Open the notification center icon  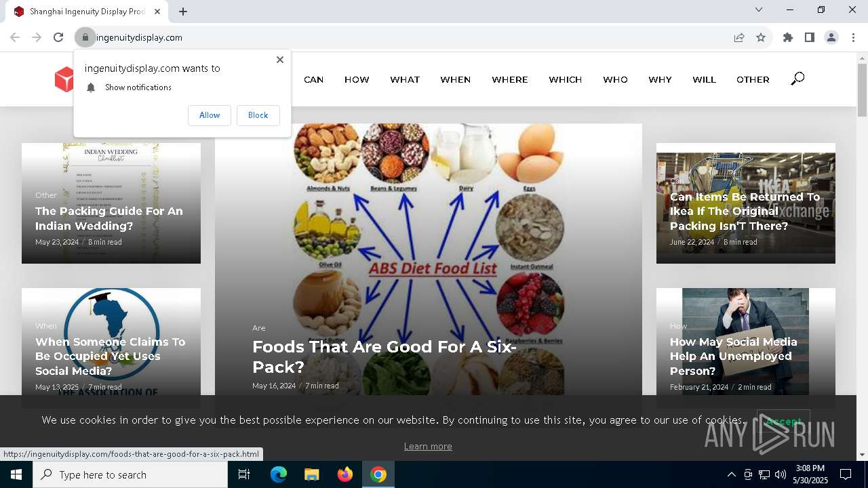click(846, 474)
